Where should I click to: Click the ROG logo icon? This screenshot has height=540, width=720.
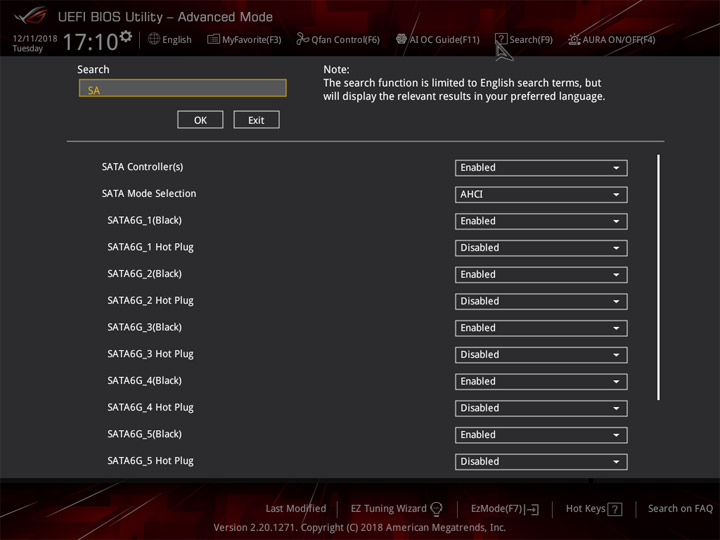point(30,16)
